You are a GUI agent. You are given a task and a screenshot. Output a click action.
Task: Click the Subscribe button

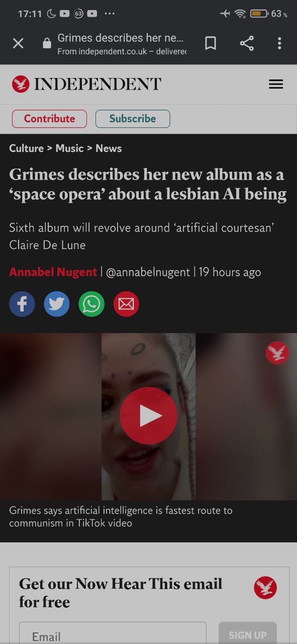[x=133, y=119]
